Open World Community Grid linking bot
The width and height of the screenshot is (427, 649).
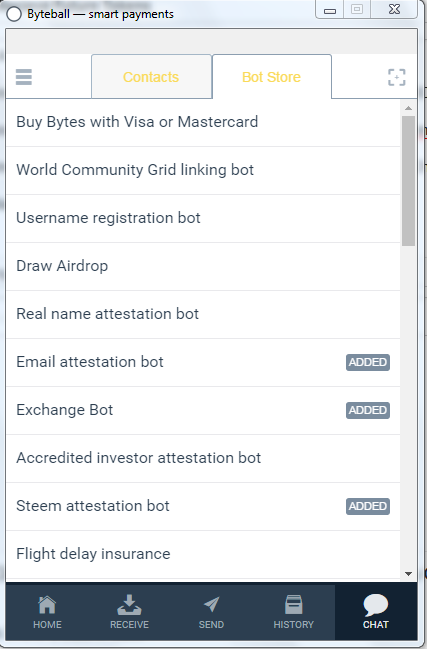click(203, 171)
